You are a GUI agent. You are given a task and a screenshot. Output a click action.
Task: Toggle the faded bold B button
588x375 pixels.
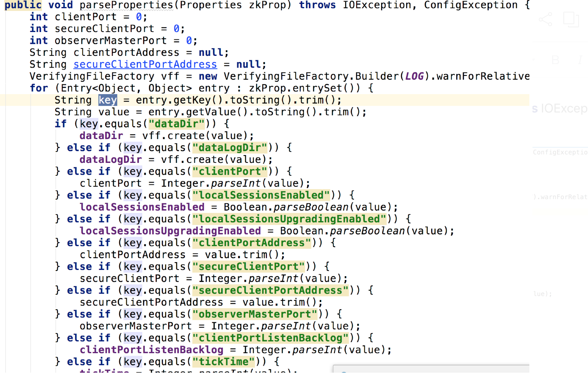pyautogui.click(x=555, y=60)
